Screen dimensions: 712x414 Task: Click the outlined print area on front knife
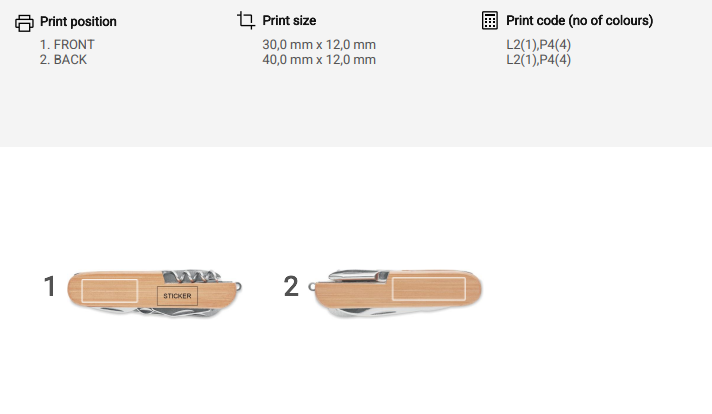point(110,290)
